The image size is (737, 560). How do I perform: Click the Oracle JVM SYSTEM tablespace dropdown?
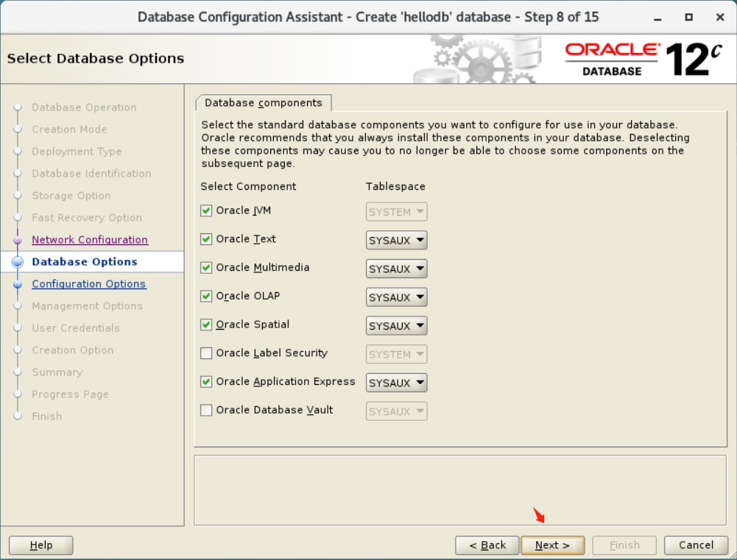click(396, 212)
